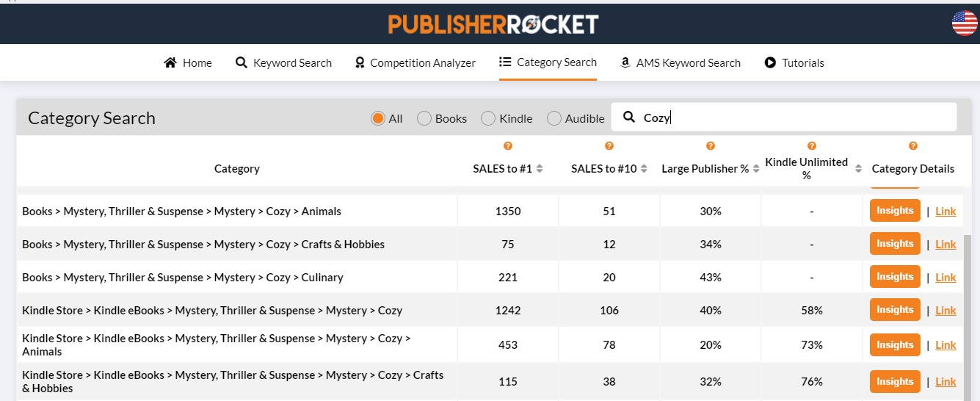Click help icon above Large Publisher %

(x=711, y=146)
